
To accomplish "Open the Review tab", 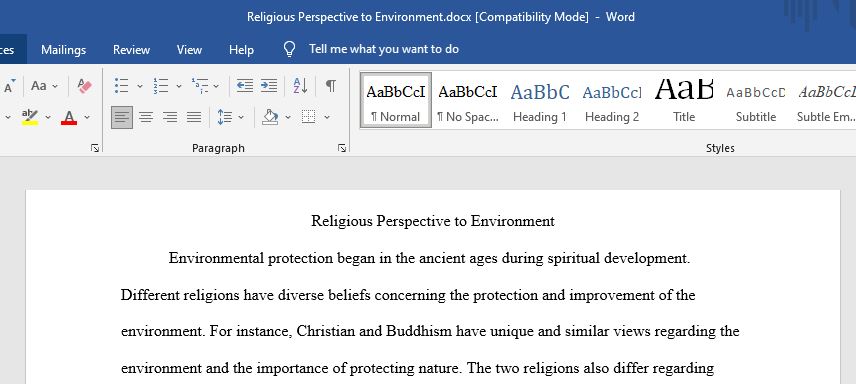I will [132, 50].
